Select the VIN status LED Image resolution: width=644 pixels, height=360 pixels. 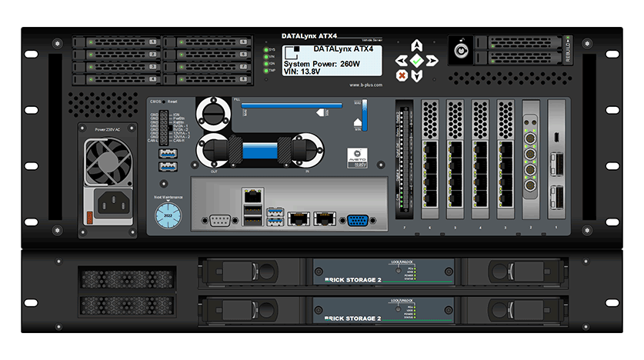pyautogui.click(x=266, y=57)
